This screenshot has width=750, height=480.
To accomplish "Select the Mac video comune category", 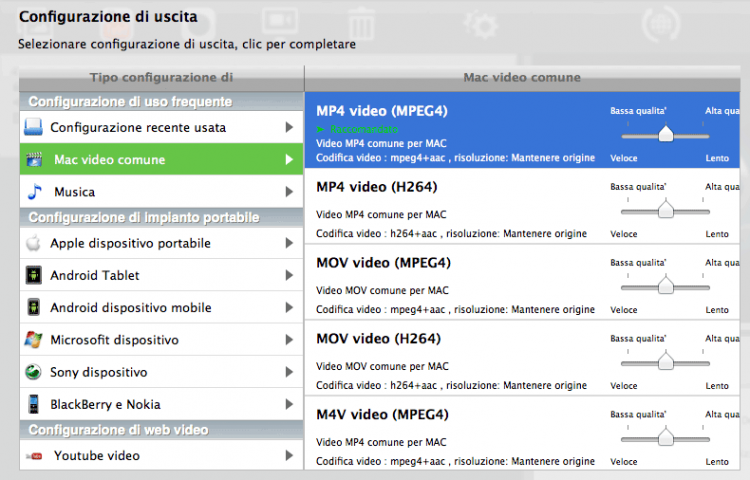I will click(161, 159).
